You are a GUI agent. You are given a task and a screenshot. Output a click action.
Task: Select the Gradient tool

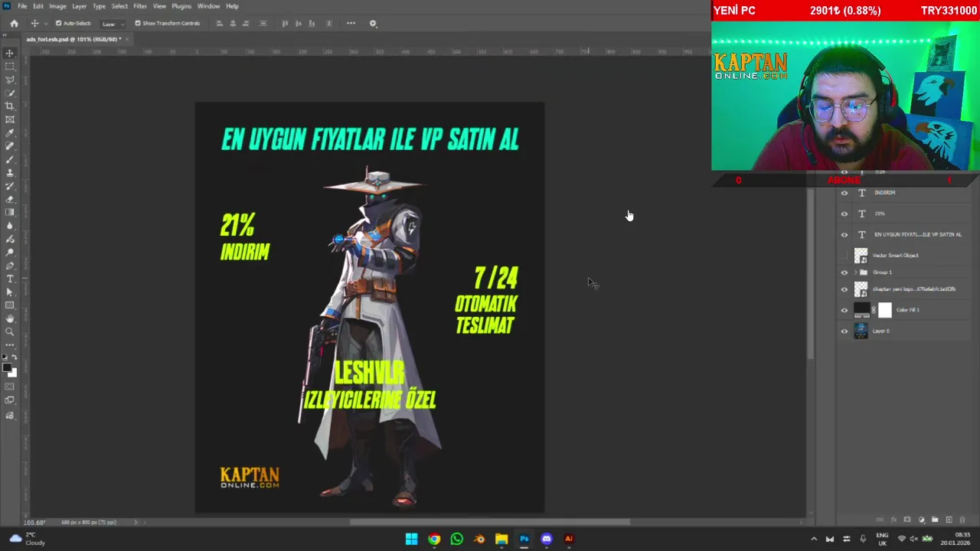tap(10, 212)
